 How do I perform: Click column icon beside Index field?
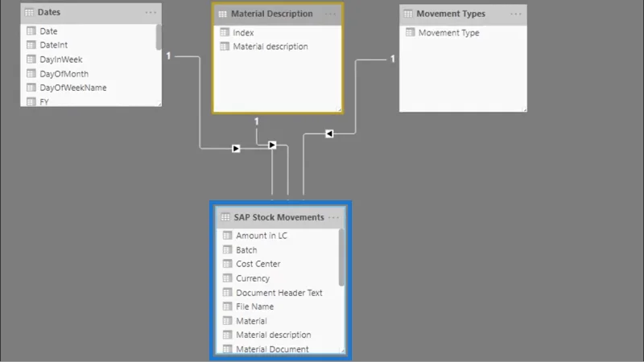point(225,32)
